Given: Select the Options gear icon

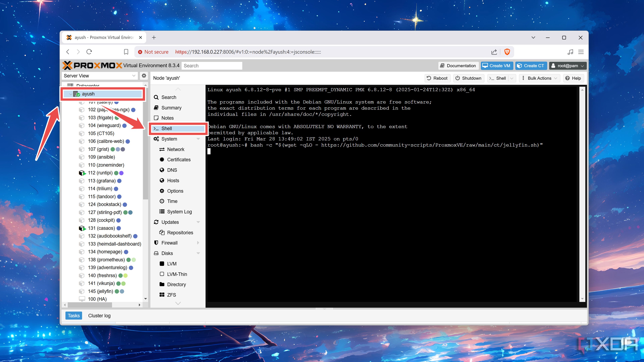Looking at the screenshot, I should (x=162, y=191).
